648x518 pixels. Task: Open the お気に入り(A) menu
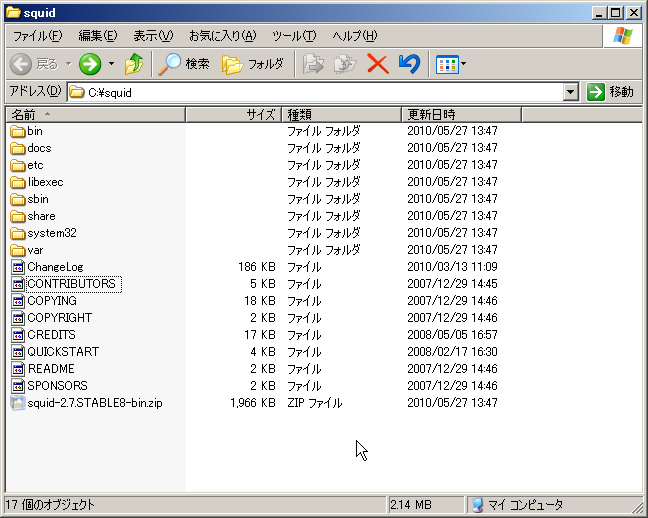click(223, 36)
